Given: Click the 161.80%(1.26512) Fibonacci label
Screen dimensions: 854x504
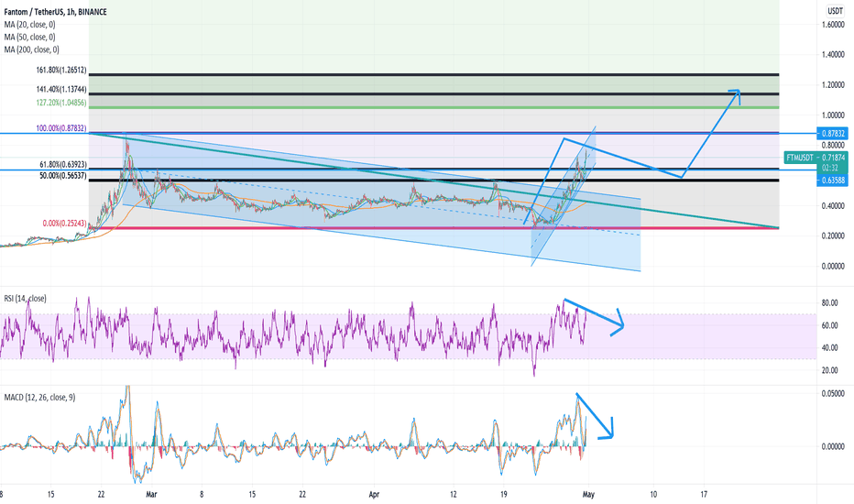Looking at the screenshot, I should [61, 71].
